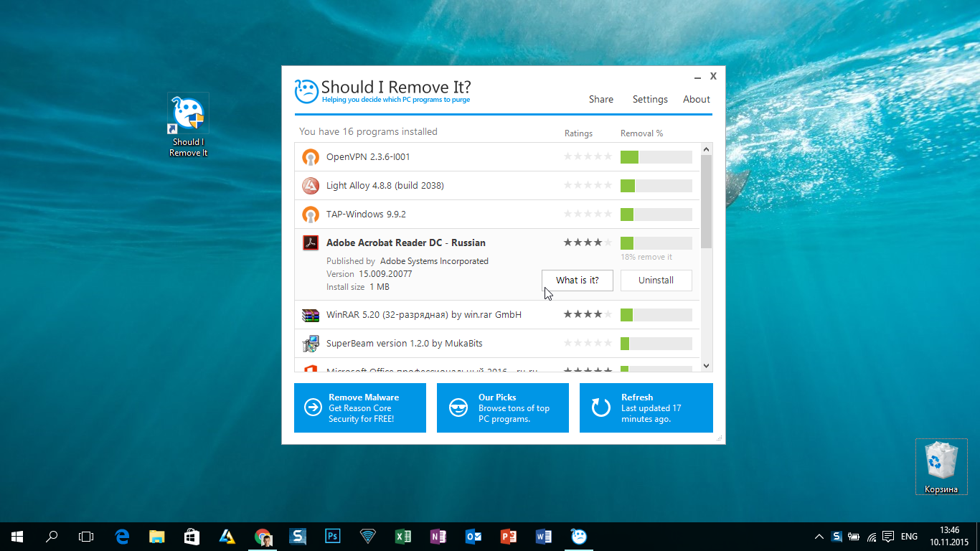Open the Recycle Bin (Корзина) on desktop
Viewport: 980px width, 551px height.
coord(941,467)
